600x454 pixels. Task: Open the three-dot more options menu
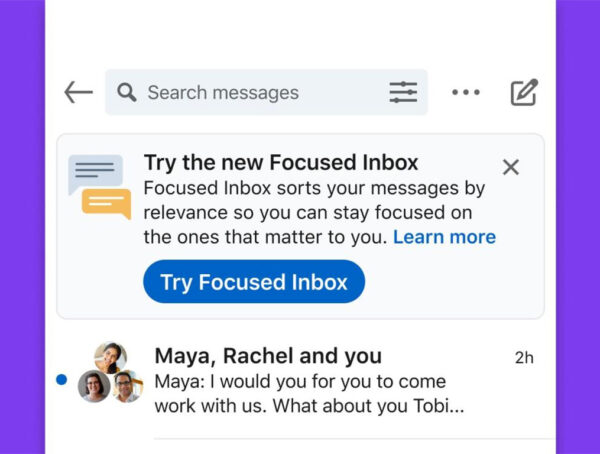coord(465,93)
